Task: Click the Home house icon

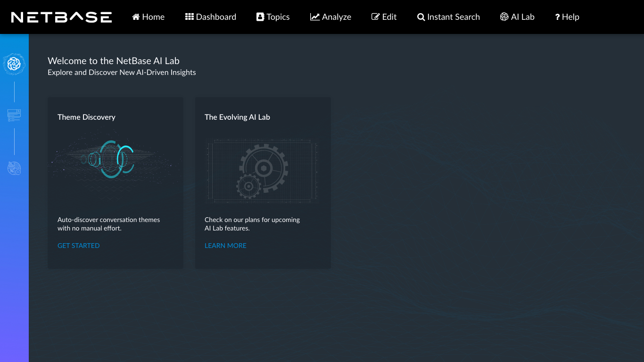Action: (136, 17)
